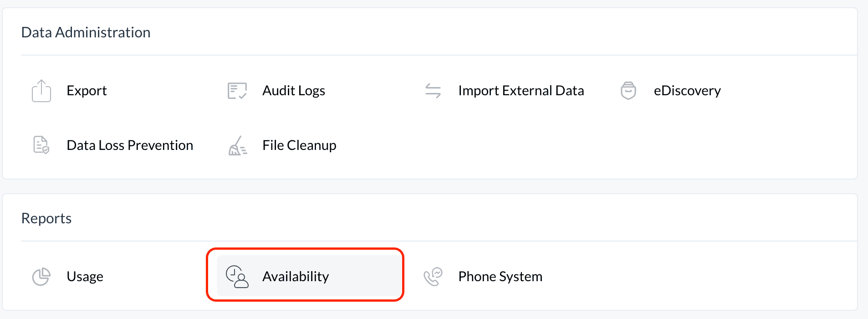Click the File Cleanup broom icon
The image size is (868, 319).
coord(237,145)
